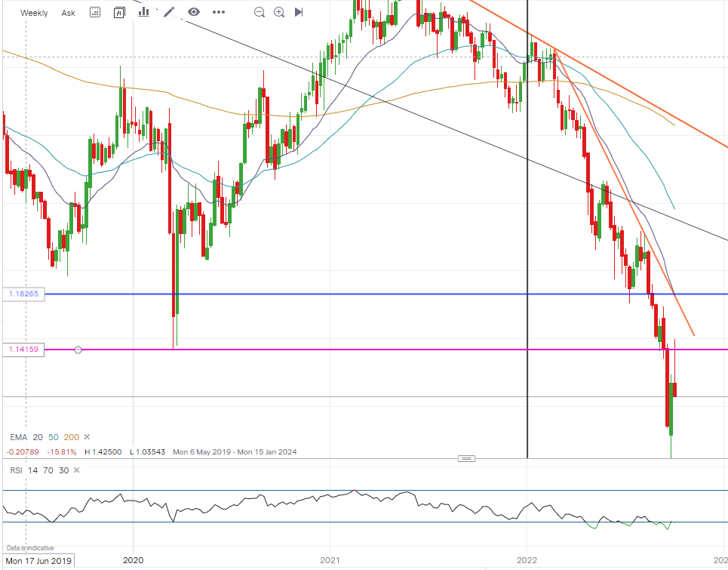The height and width of the screenshot is (570, 728).
Task: Jump to latest candle icon
Action: 299,13
